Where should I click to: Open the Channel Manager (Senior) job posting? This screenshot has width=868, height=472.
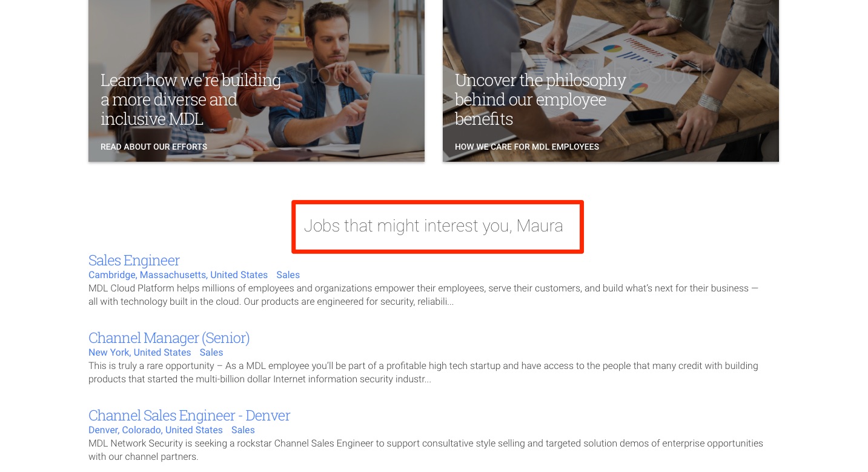[x=169, y=337]
